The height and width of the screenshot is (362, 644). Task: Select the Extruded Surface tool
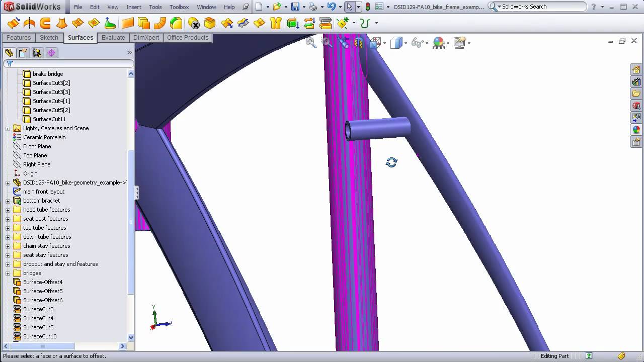(x=14, y=23)
